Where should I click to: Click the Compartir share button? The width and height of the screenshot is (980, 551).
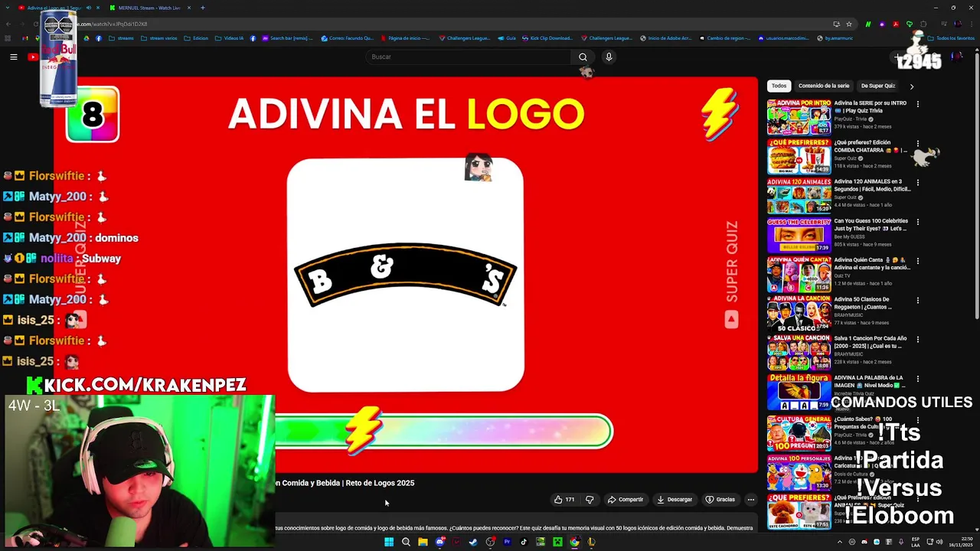point(626,500)
